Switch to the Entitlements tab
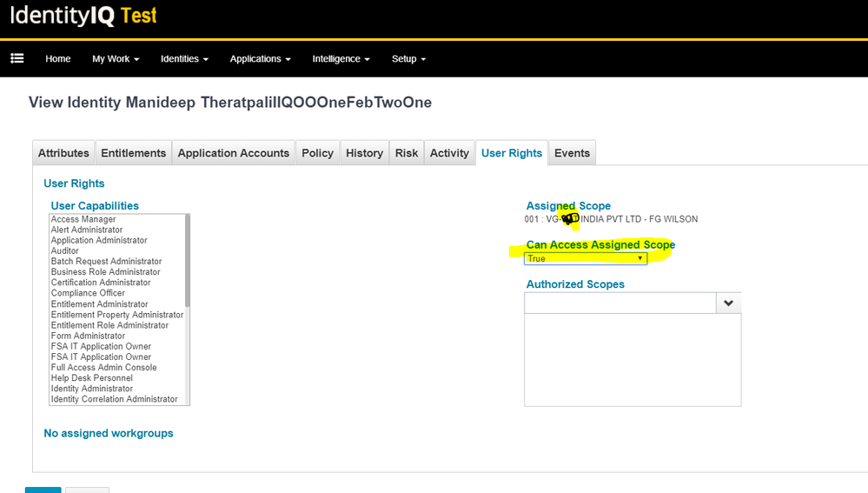Image resolution: width=868 pixels, height=493 pixels. [133, 153]
